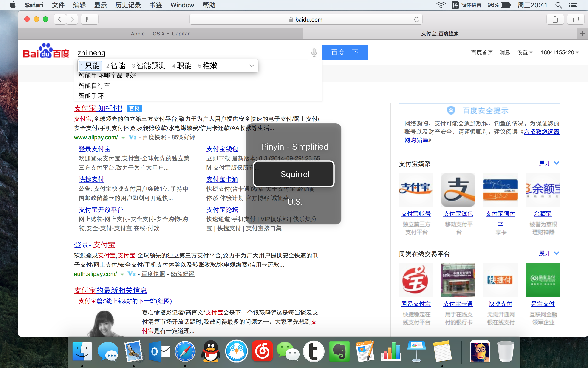Add a new tab with plus button
Viewport: 588px width, 368px height.
(582, 33)
